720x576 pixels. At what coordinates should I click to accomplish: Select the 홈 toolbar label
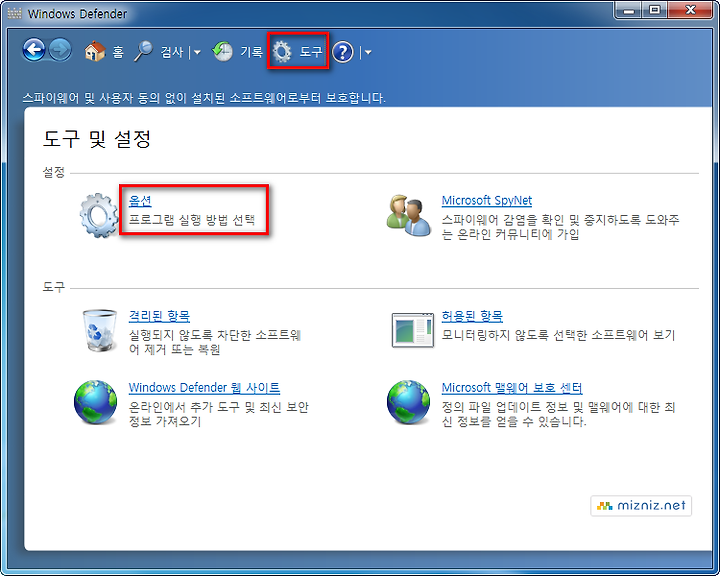point(118,52)
